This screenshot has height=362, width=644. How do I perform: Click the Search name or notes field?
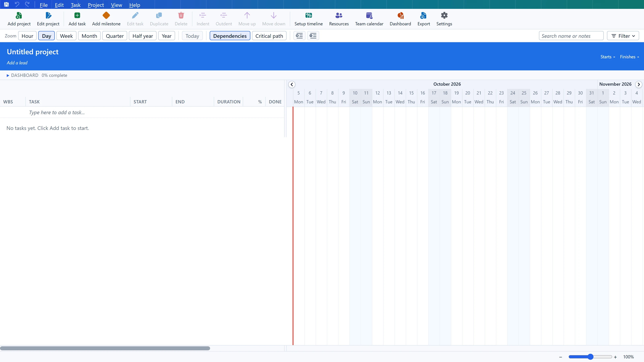click(x=571, y=36)
